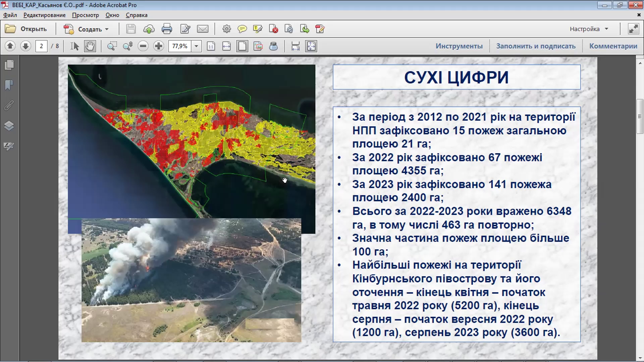Toggle the Hand tool
This screenshot has width=644, height=362.
[90, 46]
